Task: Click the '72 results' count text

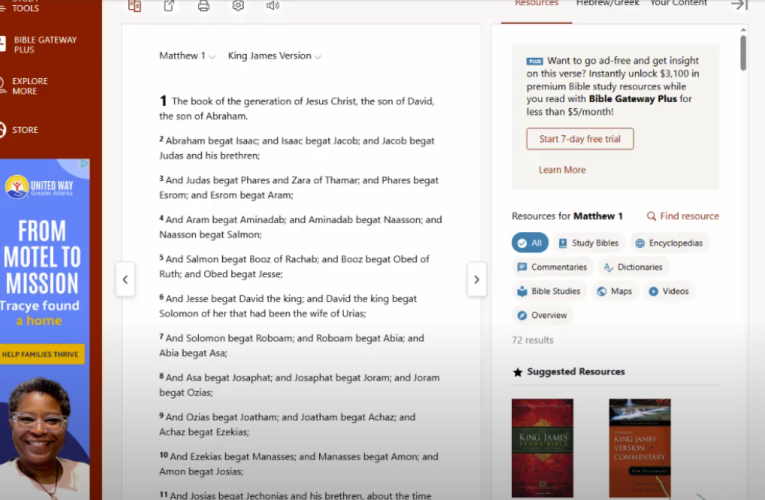Action: 532,340
